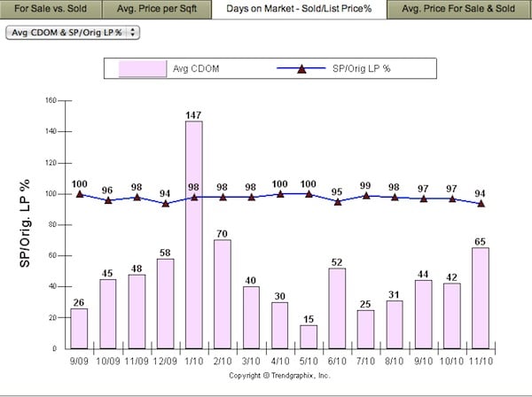The height and width of the screenshot is (397, 532).
Task: Select the line marker for 4/10
Action: pos(279,193)
